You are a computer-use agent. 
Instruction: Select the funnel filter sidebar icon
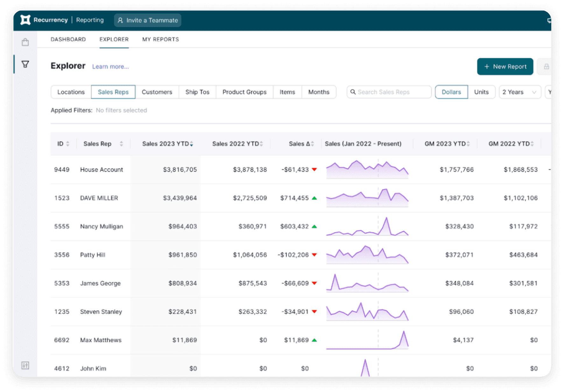click(x=25, y=64)
